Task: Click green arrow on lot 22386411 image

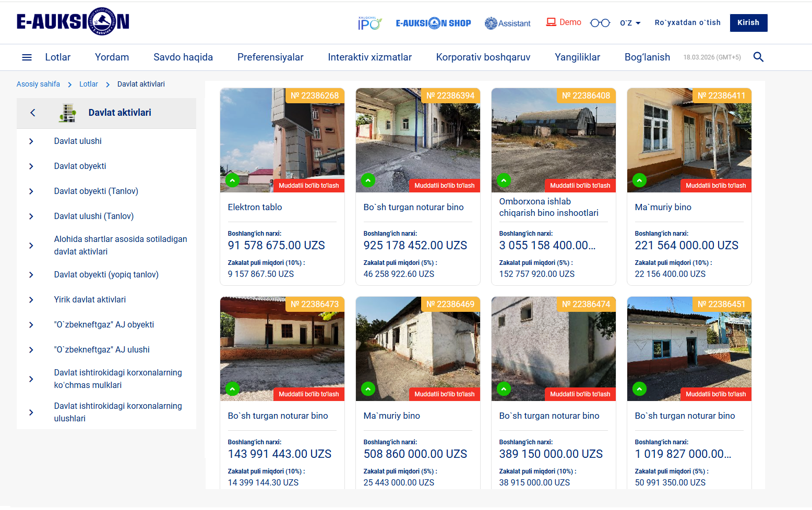Action: pyautogui.click(x=639, y=180)
